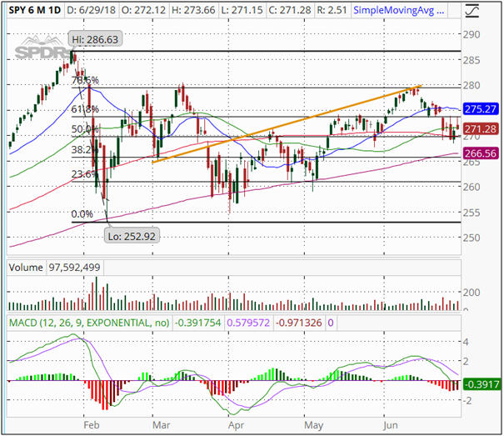This screenshot has width=504, height=436.
Task: Click the 290 price axis label
Action: click(x=472, y=34)
